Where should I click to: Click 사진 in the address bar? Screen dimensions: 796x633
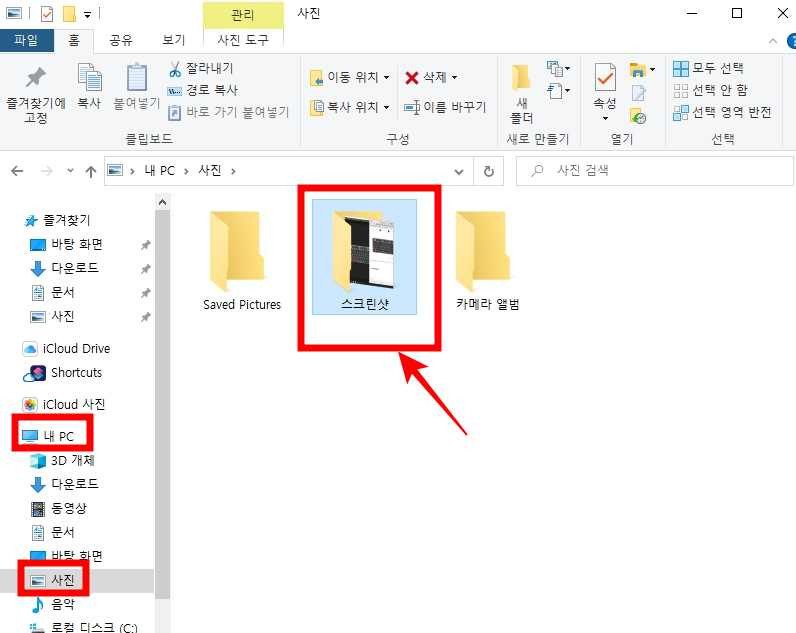[x=210, y=171]
